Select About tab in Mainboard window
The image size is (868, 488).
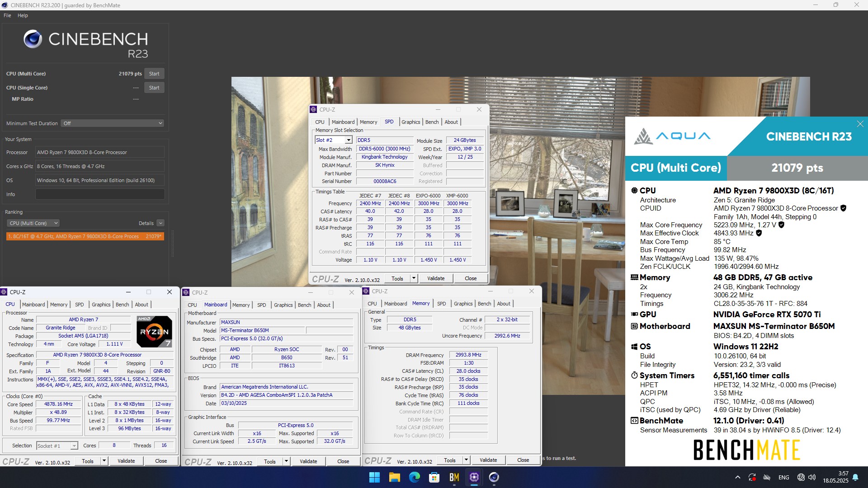324,305
